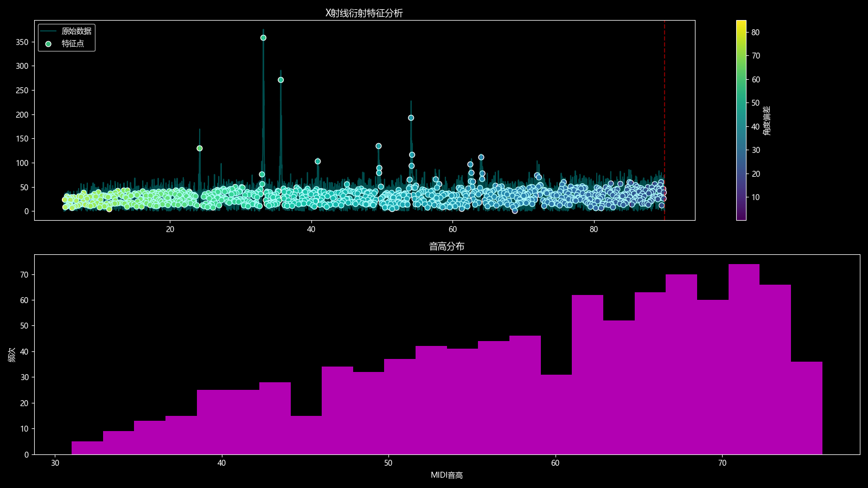Screen dimensions: 868x488
Task: Click top chart y-axis tick 350
Action: [x=22, y=42]
